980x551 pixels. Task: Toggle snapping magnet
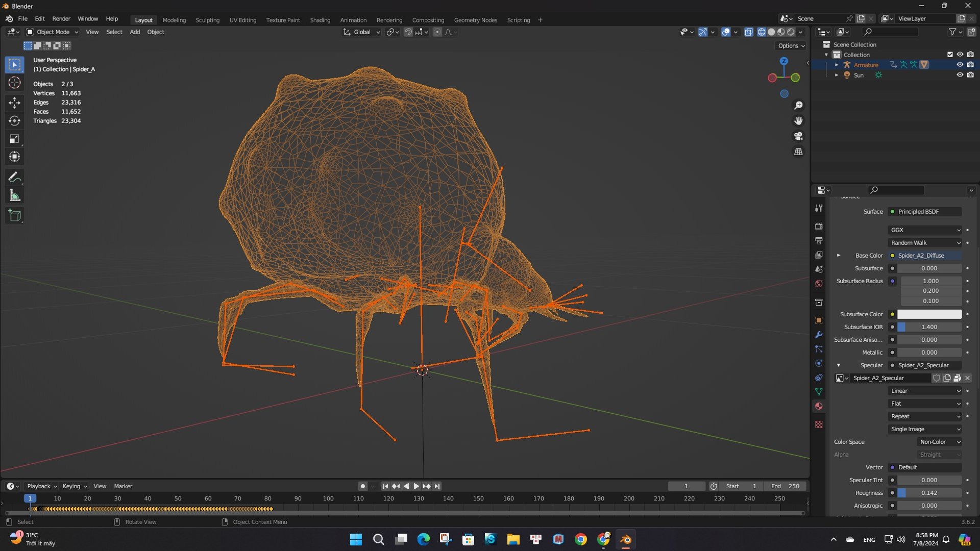coord(408,32)
